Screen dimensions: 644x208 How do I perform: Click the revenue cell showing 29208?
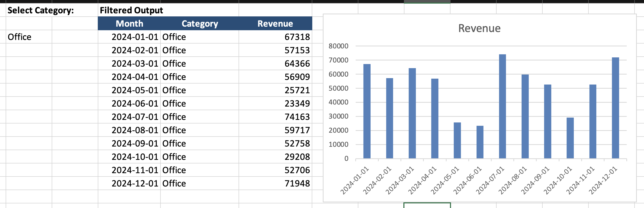297,157
